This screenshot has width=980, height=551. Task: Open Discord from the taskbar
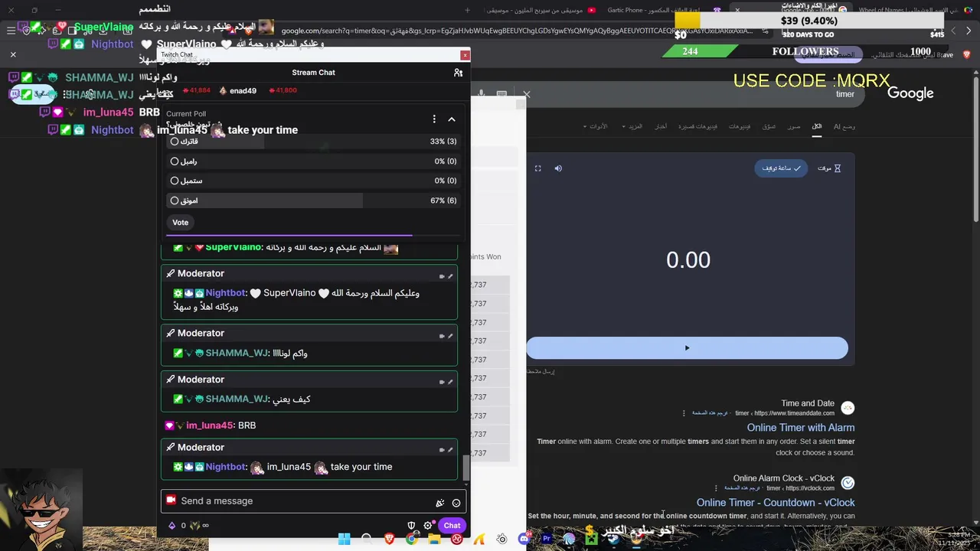point(524,539)
